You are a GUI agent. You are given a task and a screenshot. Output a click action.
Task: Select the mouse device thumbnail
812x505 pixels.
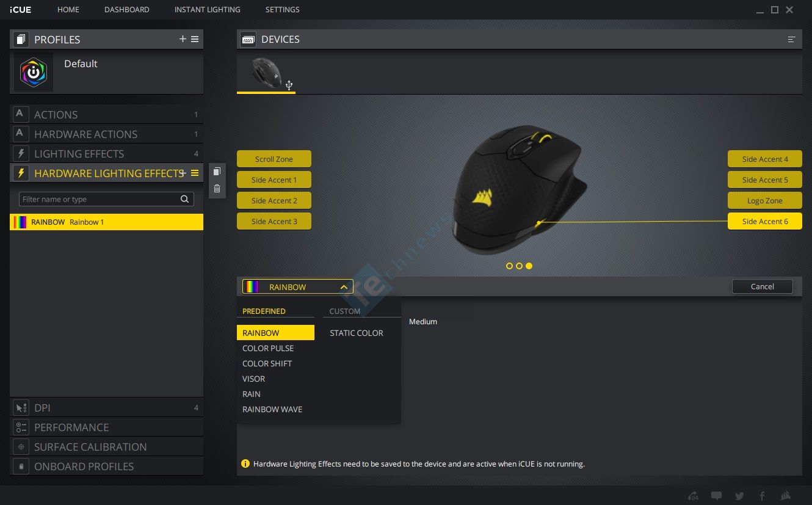(266, 73)
